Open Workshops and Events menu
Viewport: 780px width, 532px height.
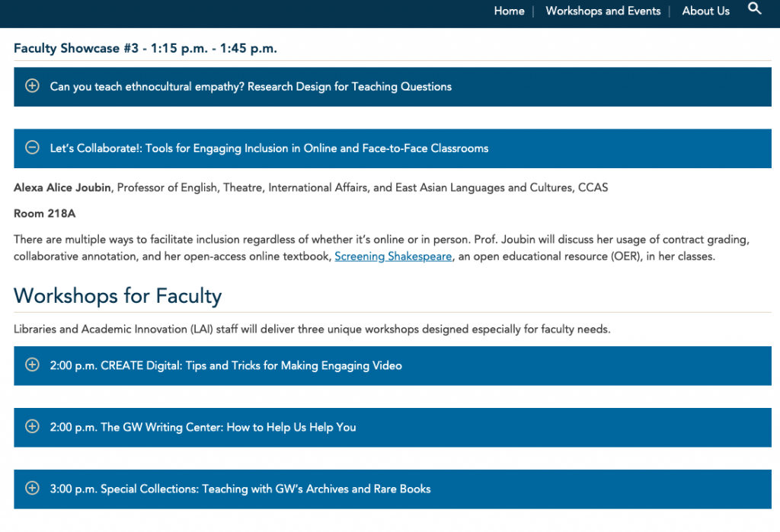pos(603,11)
